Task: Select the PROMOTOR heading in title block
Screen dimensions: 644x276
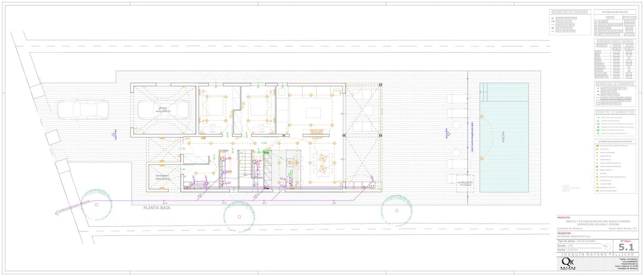Action: click(564, 233)
